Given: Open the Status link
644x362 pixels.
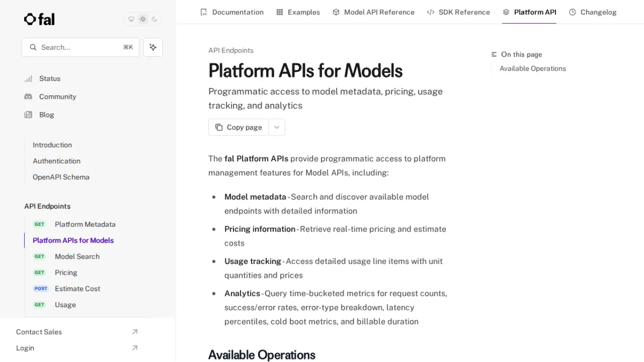Looking at the screenshot, I should [x=50, y=79].
